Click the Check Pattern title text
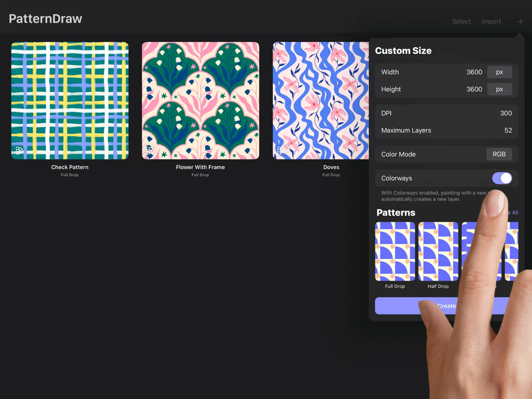 click(x=70, y=167)
